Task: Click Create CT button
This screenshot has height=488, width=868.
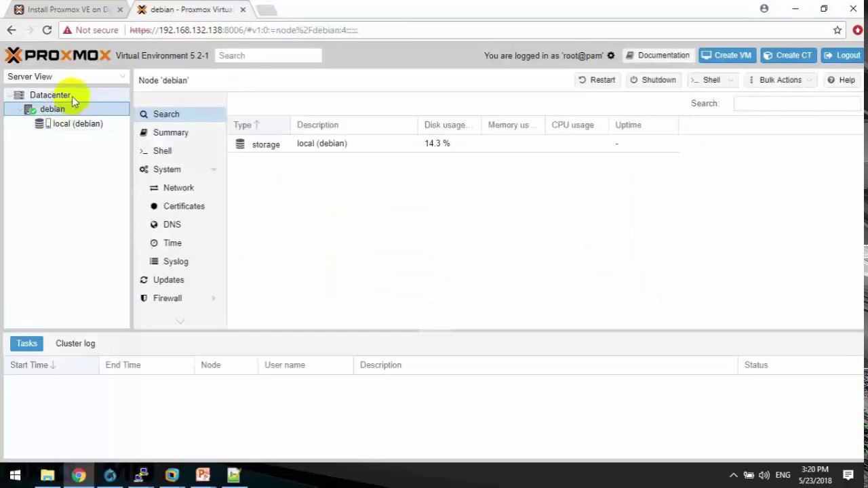Action: point(787,56)
